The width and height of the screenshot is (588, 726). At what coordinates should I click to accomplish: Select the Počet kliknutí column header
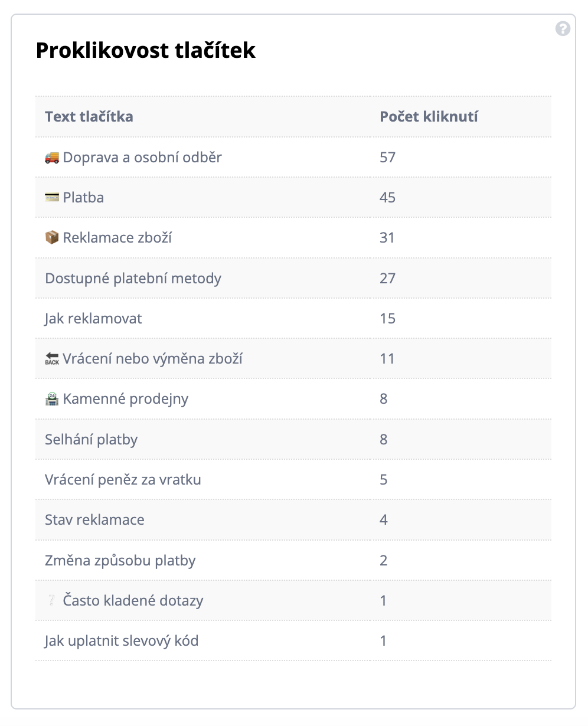(x=429, y=116)
